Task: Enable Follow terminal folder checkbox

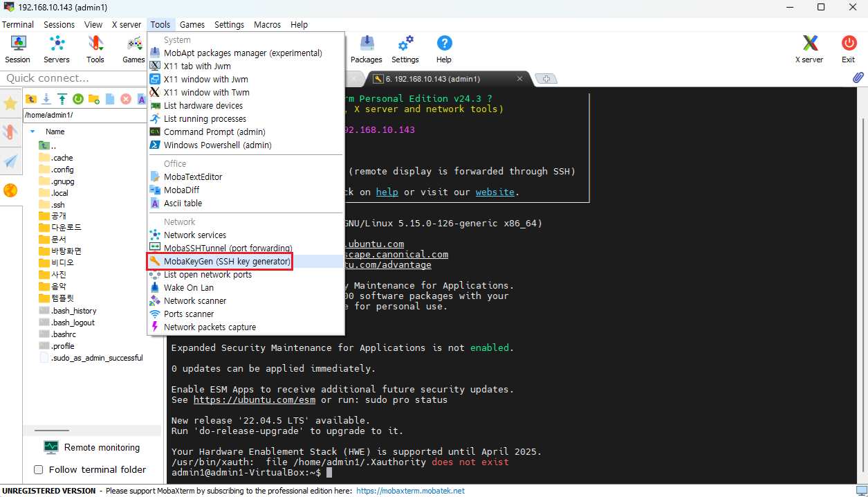Action: coord(39,470)
